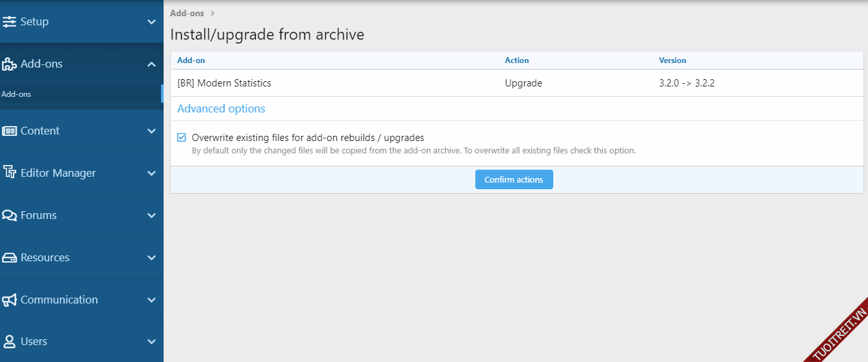Click the Communication megaphone icon
Image resolution: width=868 pixels, height=362 pixels.
click(x=10, y=300)
